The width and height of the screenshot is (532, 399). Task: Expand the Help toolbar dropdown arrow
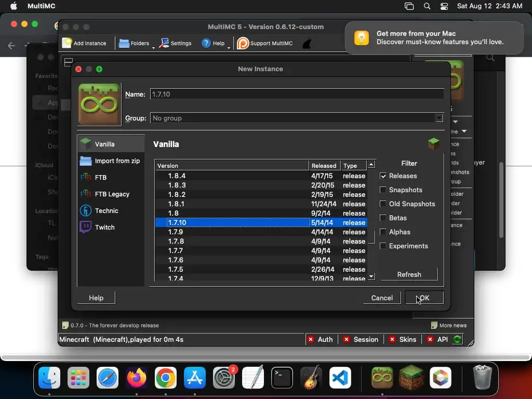tap(229, 48)
